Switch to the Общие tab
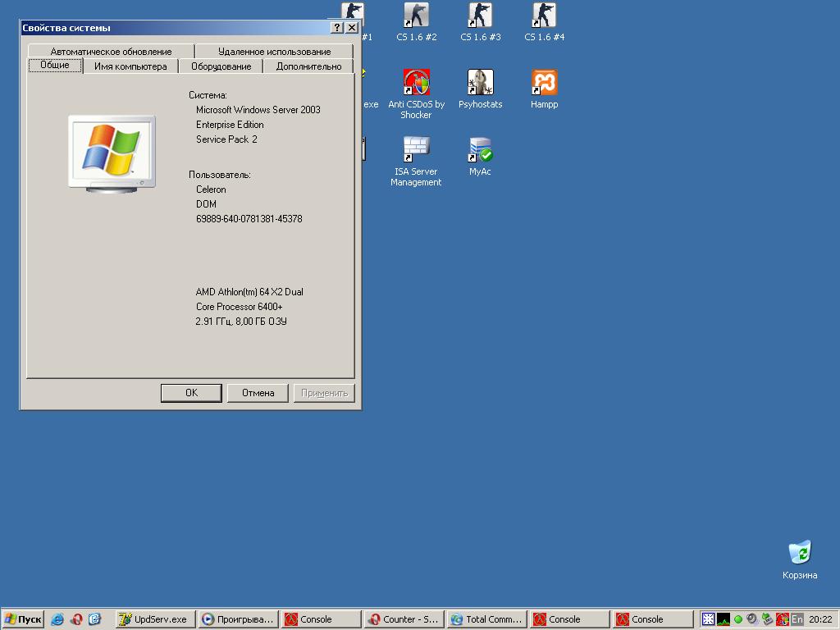Image resolution: width=840 pixels, height=630 pixels. pos(55,66)
